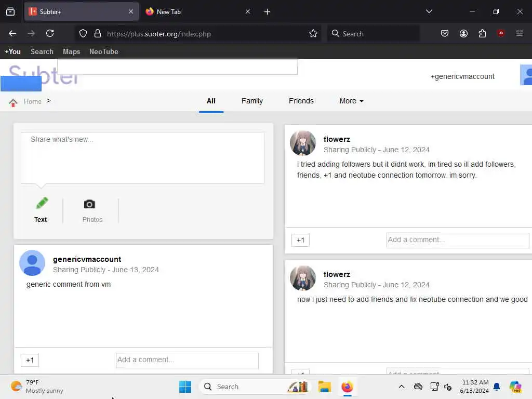Choose the camera Photos option
This screenshot has height=399, width=532.
(92, 210)
